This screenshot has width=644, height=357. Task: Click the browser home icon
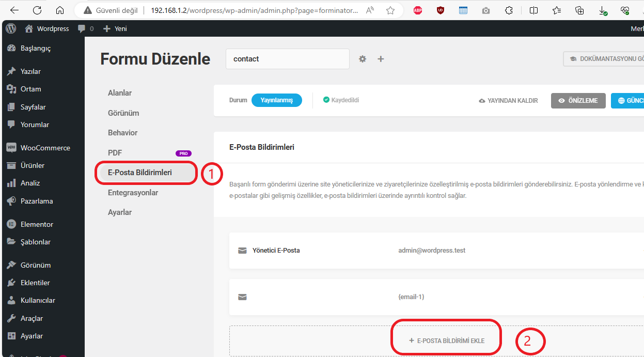(60, 10)
